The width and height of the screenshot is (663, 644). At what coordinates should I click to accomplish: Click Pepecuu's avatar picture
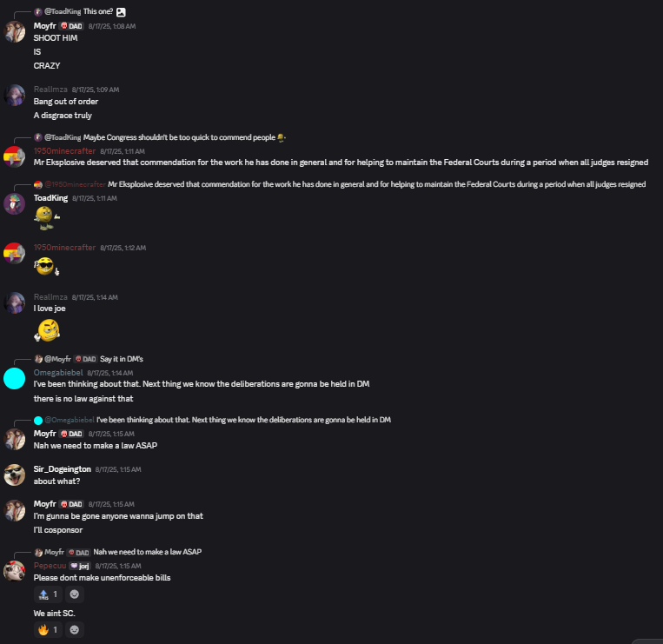15,571
